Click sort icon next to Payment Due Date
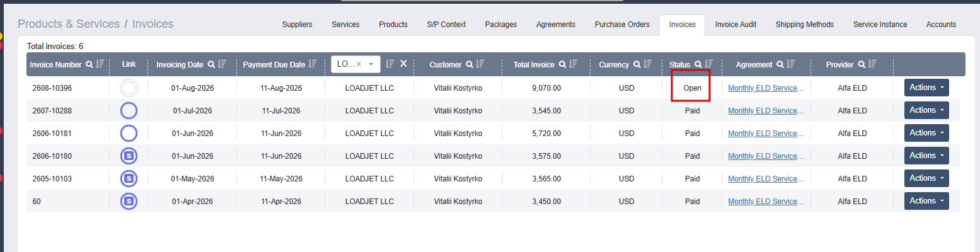The image size is (980, 252). coord(313,64)
